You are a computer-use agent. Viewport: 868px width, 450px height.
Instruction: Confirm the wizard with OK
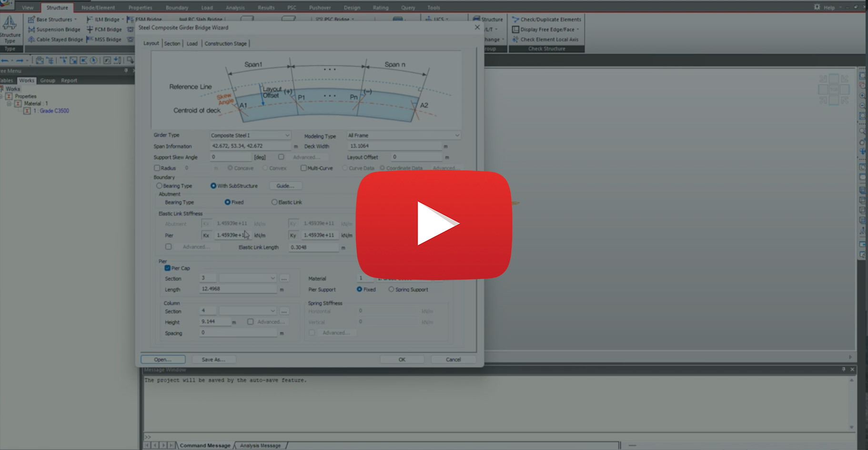point(402,360)
